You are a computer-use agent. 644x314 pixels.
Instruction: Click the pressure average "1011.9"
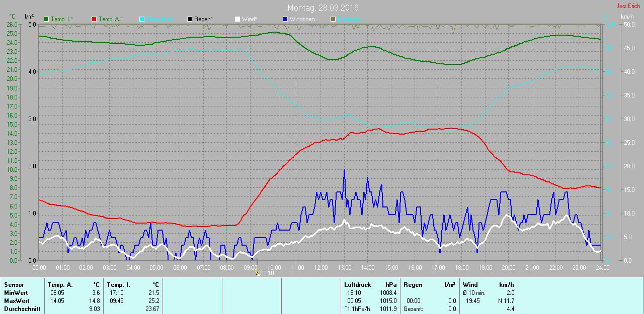click(x=388, y=309)
